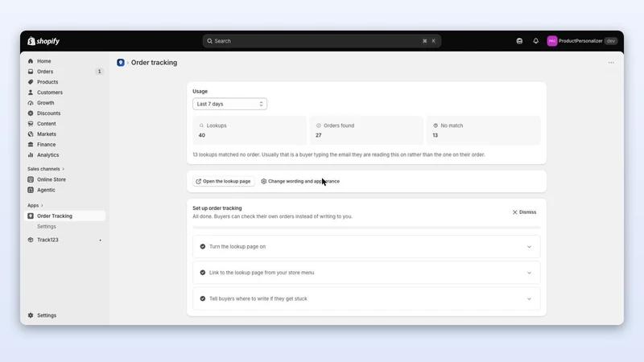Viewport: 644px width, 362px height.
Task: Go to Home in sidebar
Action: click(x=44, y=61)
